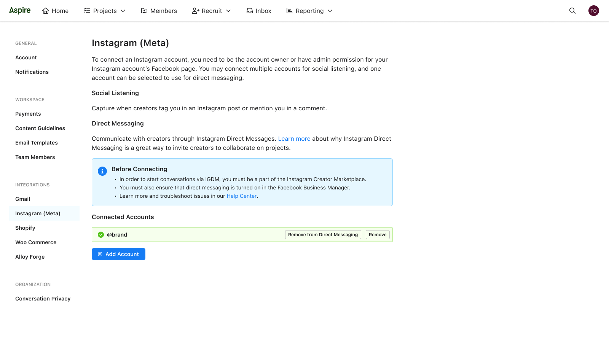The width and height of the screenshot is (609, 364).
Task: Open the TO user avatar menu
Action: point(593,11)
